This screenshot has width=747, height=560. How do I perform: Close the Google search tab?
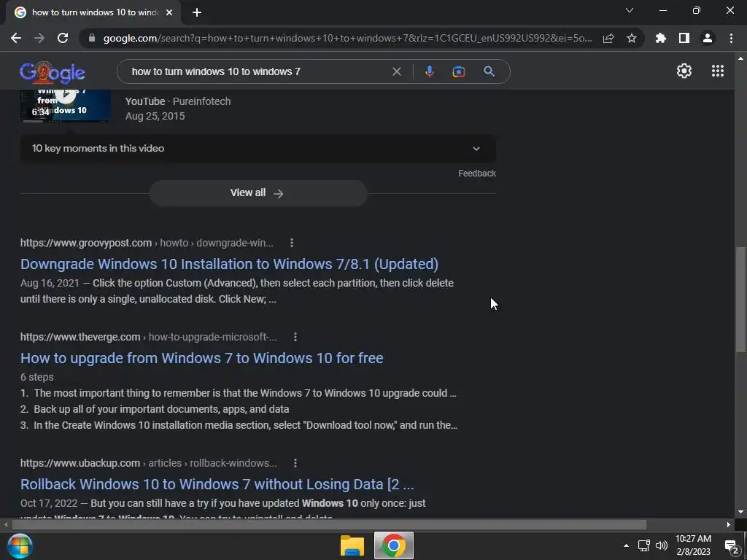169,12
